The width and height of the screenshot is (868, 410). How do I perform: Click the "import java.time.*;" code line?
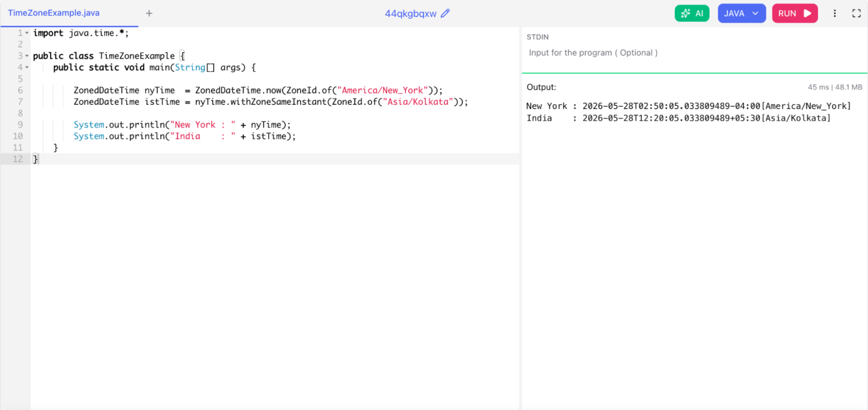[81, 33]
